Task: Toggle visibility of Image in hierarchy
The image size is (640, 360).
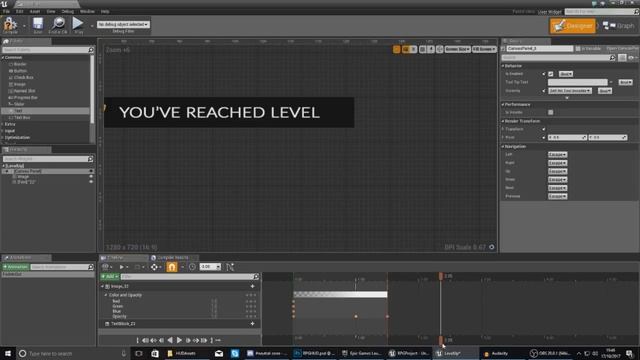Action: click(91, 177)
